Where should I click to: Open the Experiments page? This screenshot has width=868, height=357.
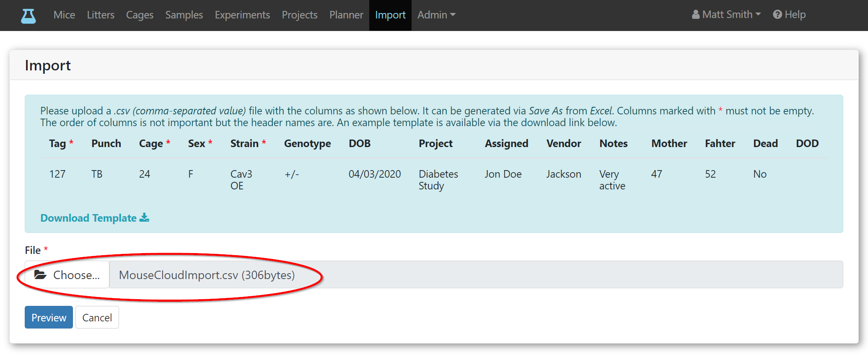pyautogui.click(x=242, y=15)
